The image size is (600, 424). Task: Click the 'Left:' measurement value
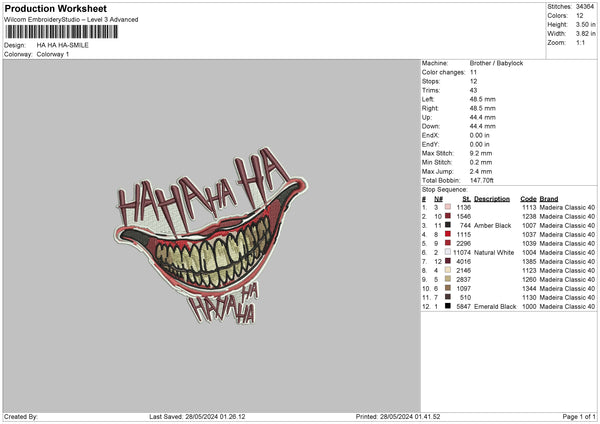(483, 99)
